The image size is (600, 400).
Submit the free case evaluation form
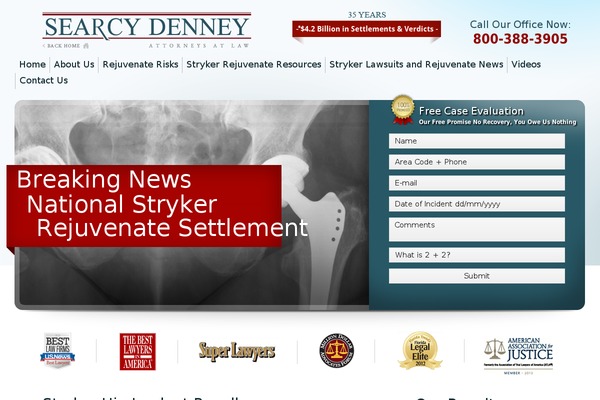point(477,276)
